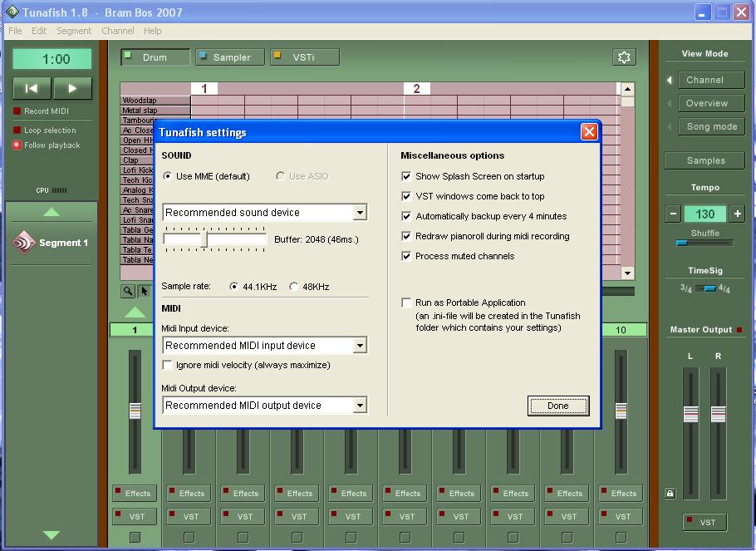The image size is (756, 551).
Task: Open the File menu
Action: pos(15,31)
